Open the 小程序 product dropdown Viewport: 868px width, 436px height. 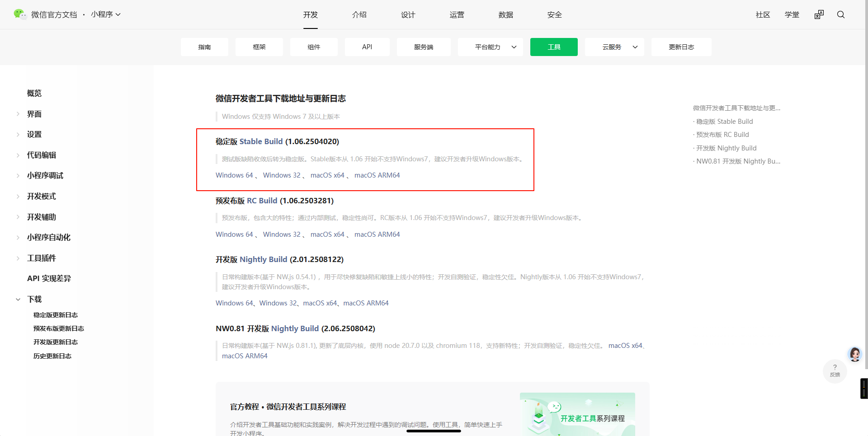[106, 14]
